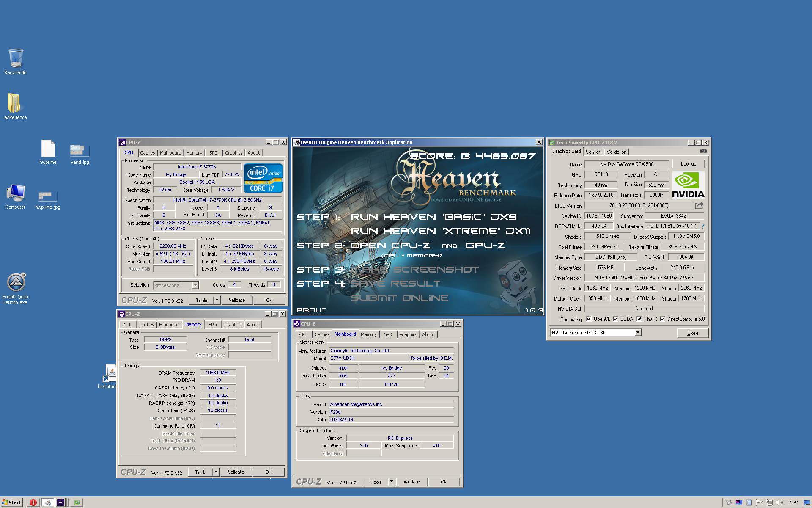Viewport: 812px width, 508px height.
Task: Toggle the PhysX checkbox in GPU-Z
Action: tap(639, 319)
